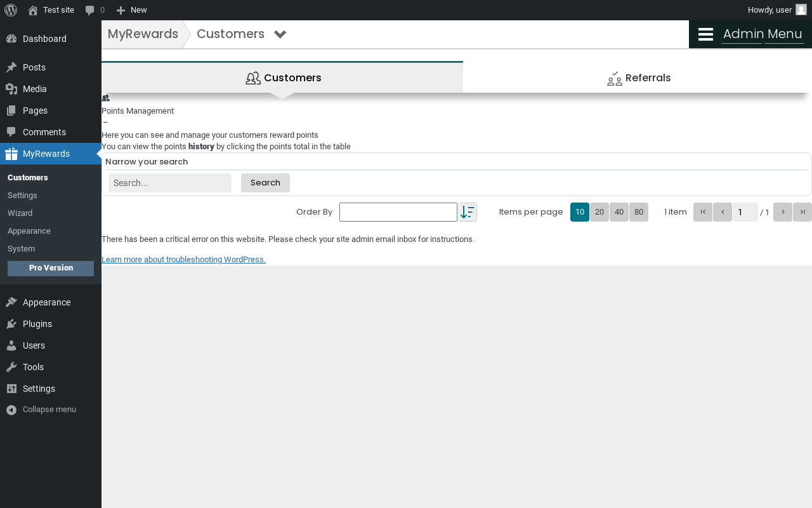This screenshot has height=508, width=812.
Task: Open Appearance in the main sidebar
Action: pos(51,302)
